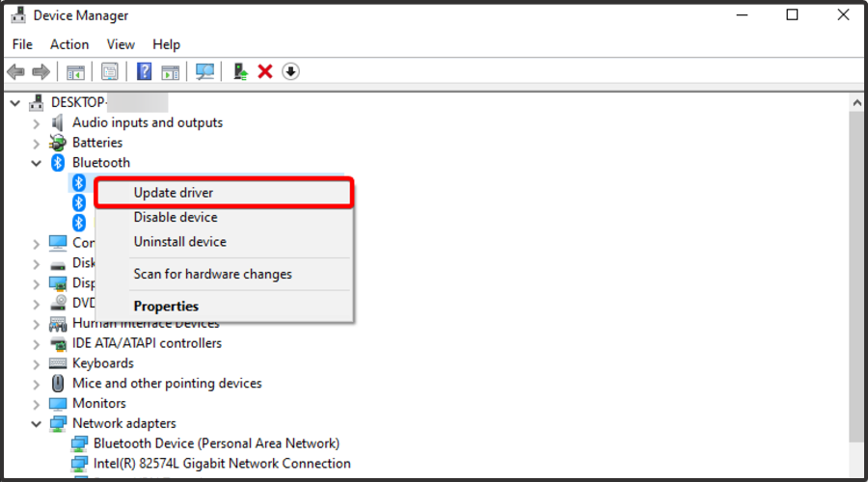The height and width of the screenshot is (482, 868).
Task: Click the Update driver toolbar icon
Action: tap(240, 72)
